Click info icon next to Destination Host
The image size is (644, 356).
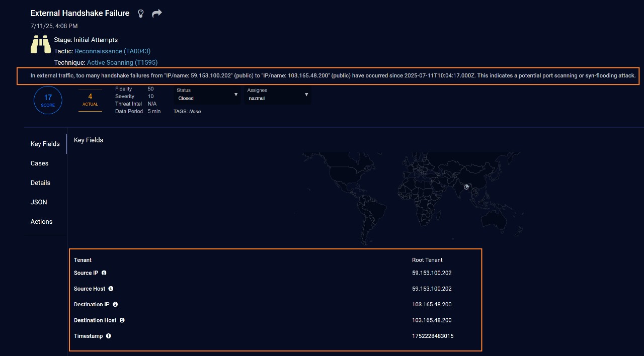tap(122, 320)
